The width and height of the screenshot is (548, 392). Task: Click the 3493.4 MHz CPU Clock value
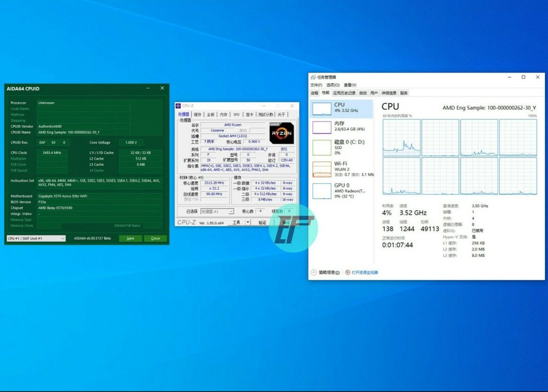(52, 153)
